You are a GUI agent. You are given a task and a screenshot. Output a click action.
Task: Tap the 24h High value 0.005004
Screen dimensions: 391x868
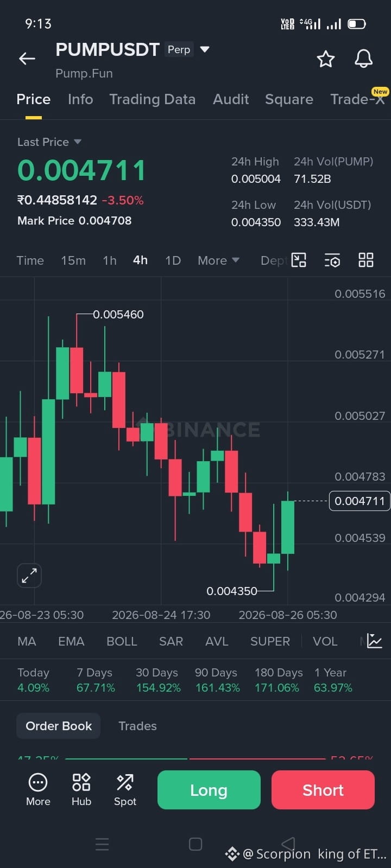click(256, 179)
